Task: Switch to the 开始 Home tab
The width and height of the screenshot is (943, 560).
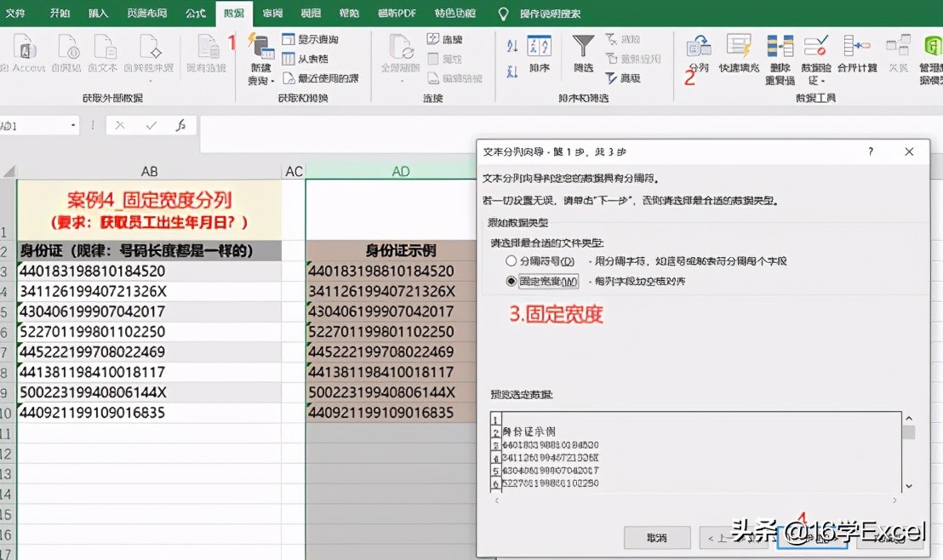Action: (x=60, y=13)
